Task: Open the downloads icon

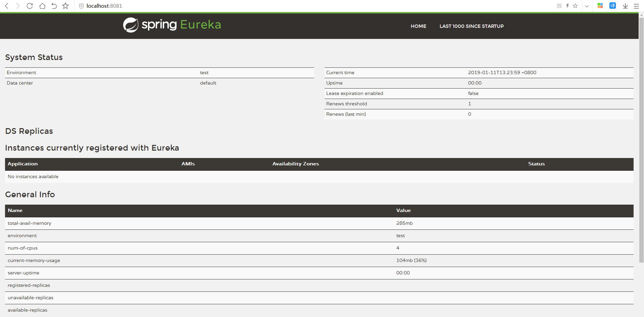Action: [625, 6]
